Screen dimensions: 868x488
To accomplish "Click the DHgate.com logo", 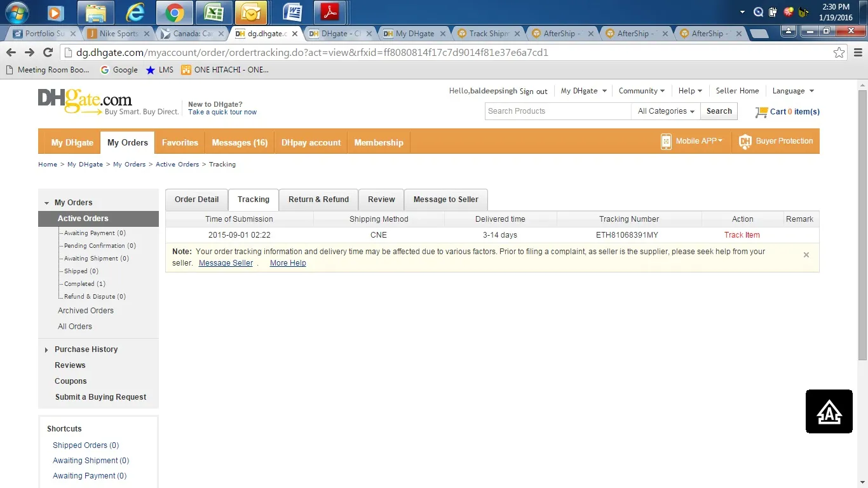I will 85,101.
